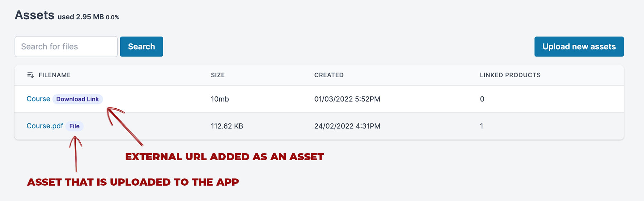The height and width of the screenshot is (201, 644).
Task: Click linked products count 1 for Course.pdf
Action: pyautogui.click(x=482, y=126)
